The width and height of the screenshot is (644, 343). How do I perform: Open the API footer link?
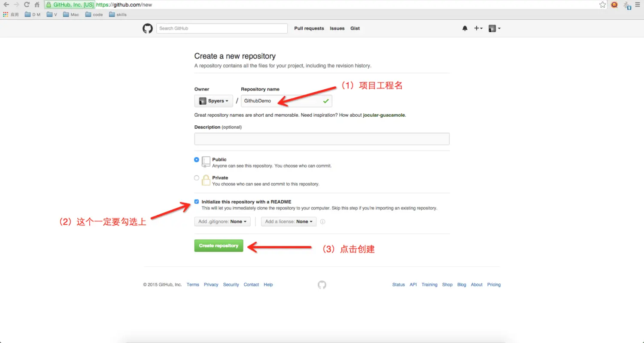point(413,285)
